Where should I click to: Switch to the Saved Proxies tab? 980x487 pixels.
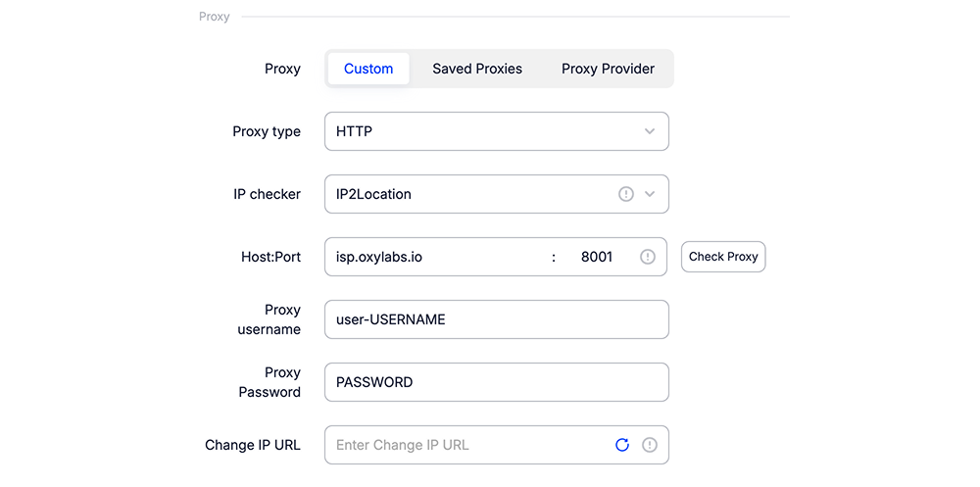477,69
